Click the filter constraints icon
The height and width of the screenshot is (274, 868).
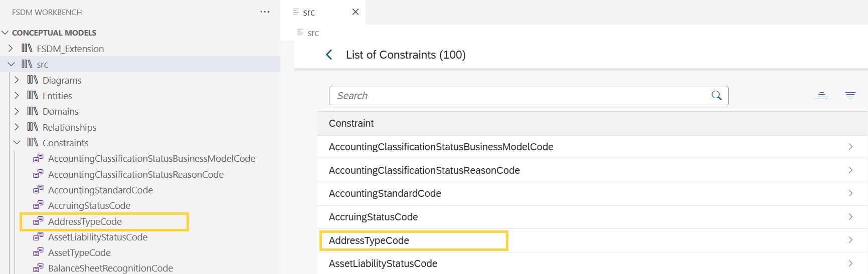850,96
